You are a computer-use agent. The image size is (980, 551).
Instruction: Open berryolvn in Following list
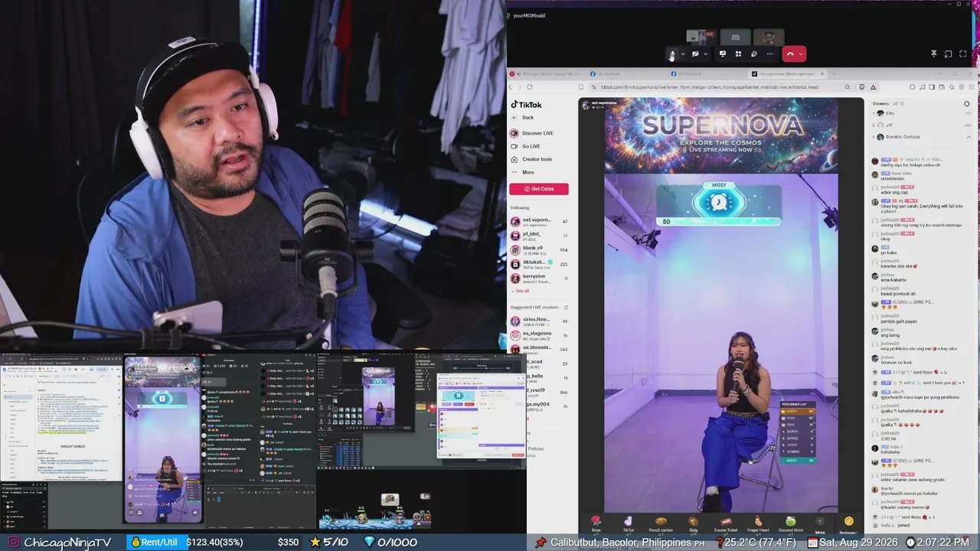[x=539, y=279]
